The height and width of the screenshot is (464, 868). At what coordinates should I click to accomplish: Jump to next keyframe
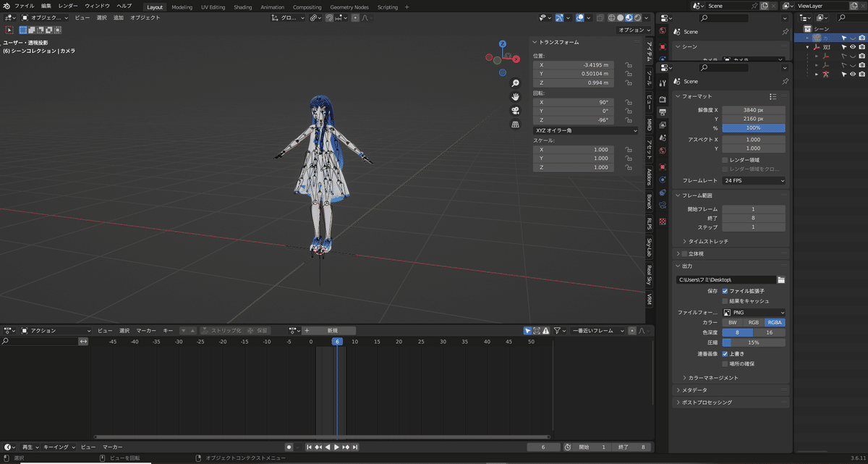click(345, 447)
